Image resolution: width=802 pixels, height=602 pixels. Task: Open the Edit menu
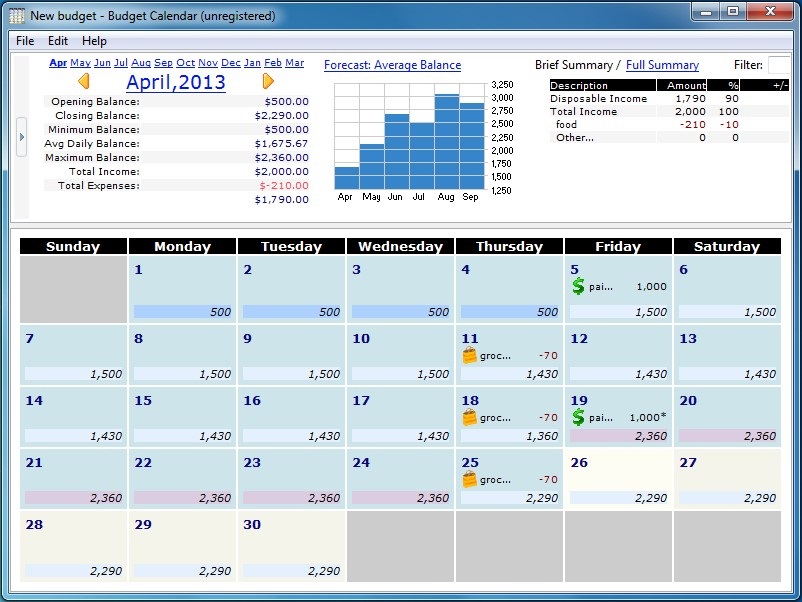(x=57, y=41)
